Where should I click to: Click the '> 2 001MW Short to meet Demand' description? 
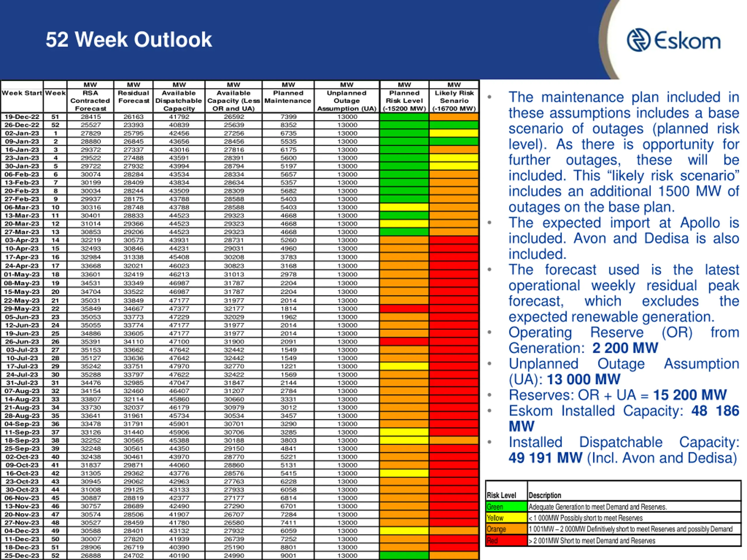tap(592, 540)
